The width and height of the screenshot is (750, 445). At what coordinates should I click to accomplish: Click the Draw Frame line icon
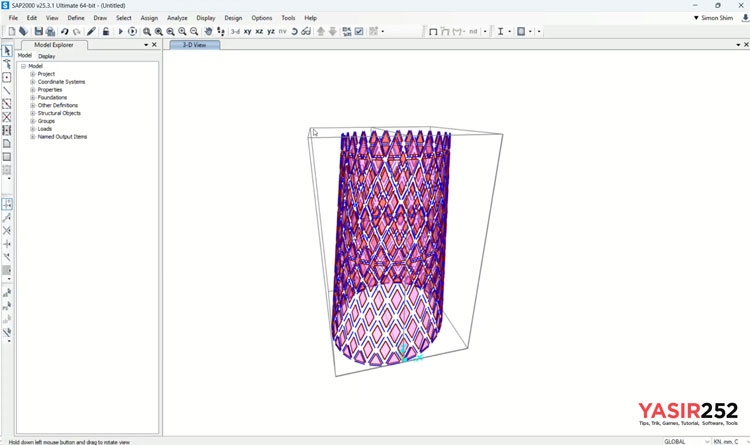(7, 90)
